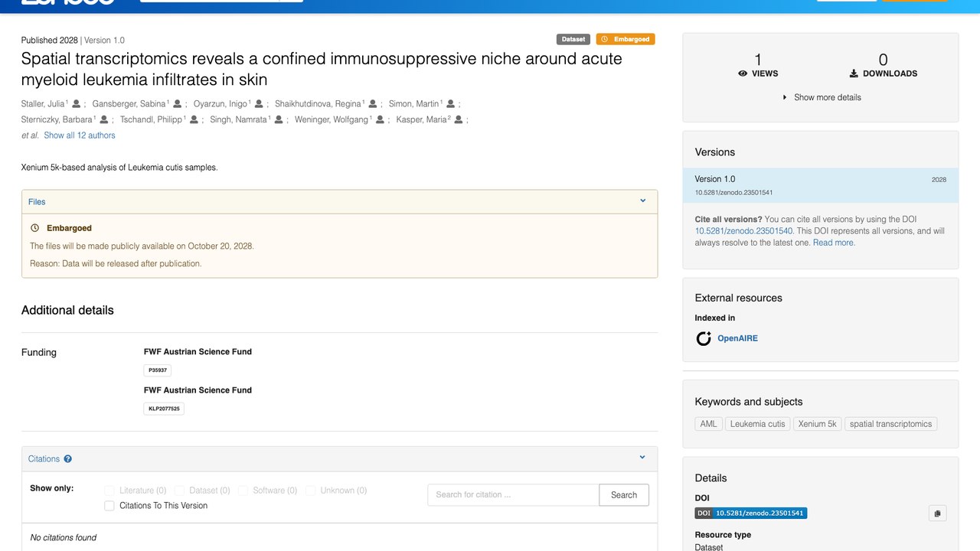Open Oyarzun, Inigo's author profile icon

[x=260, y=104]
